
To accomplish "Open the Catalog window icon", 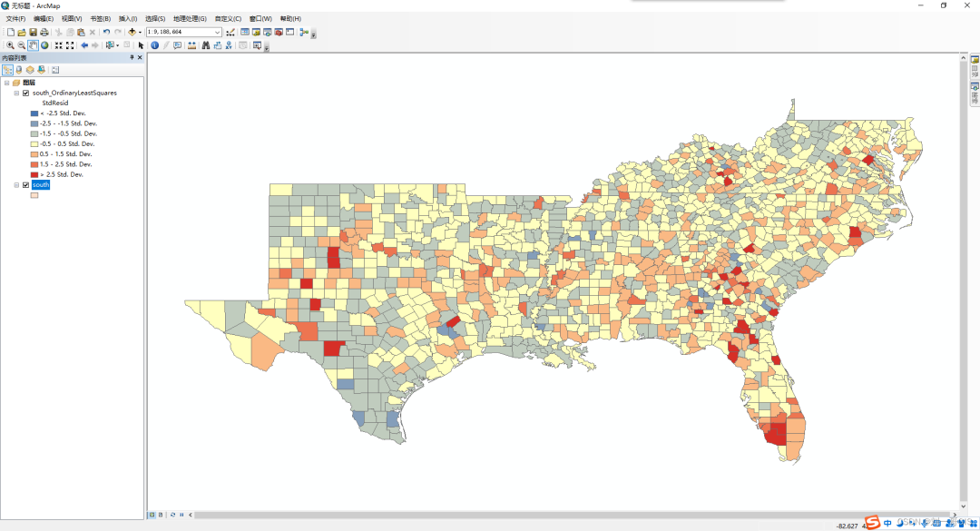I will [256, 32].
